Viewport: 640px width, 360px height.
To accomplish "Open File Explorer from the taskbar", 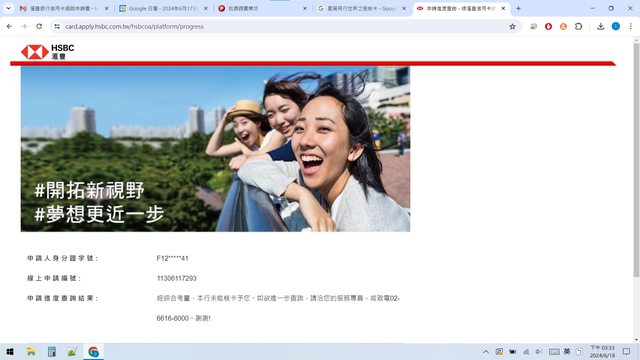I will pyautogui.click(x=31, y=351).
